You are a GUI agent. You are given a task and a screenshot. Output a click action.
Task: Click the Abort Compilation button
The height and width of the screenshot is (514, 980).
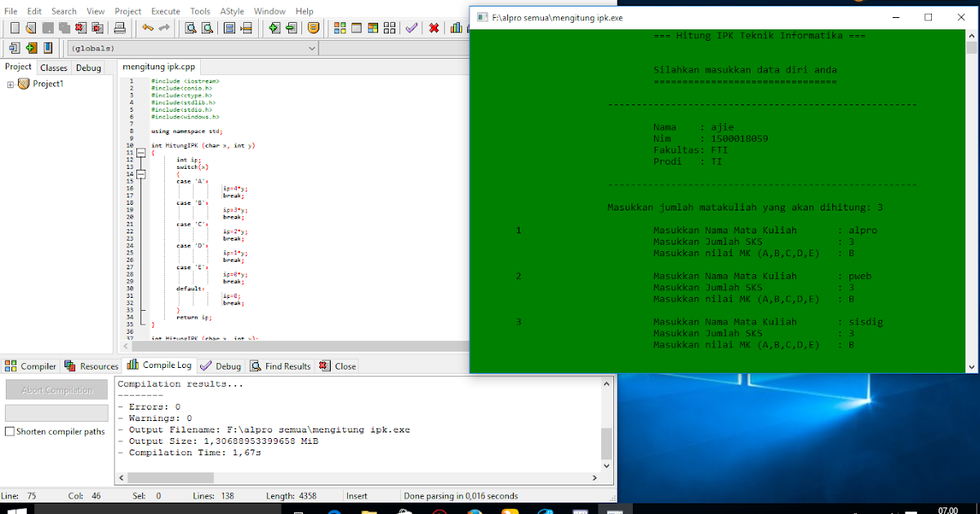56,390
